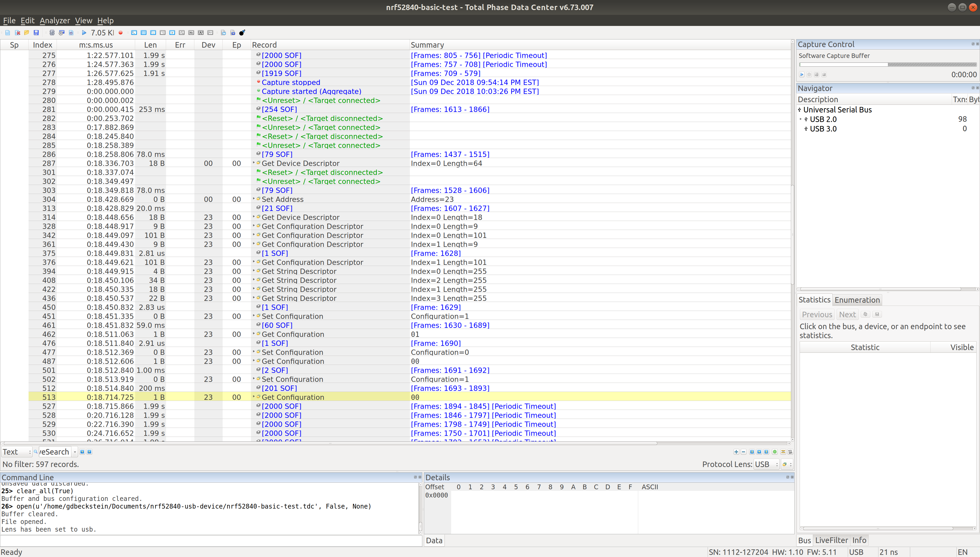Switch to the Enumeration tab
980x557 pixels.
(857, 300)
